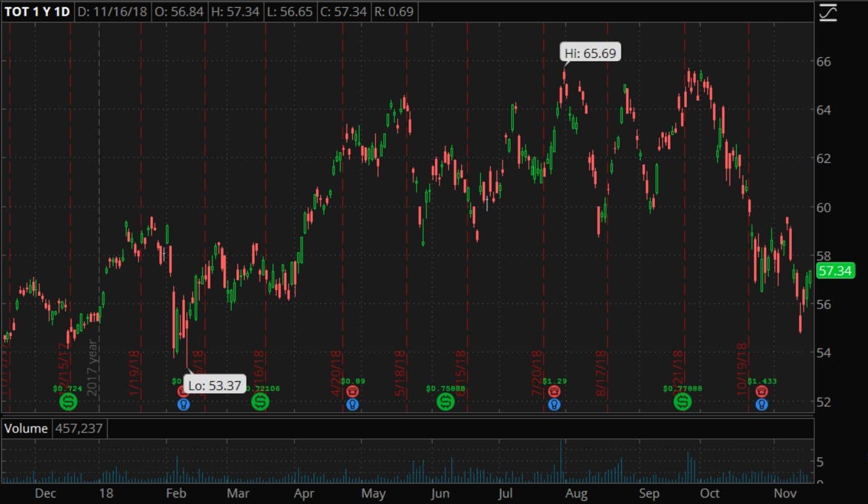Click the TOT 1 Y 1D symbol label
Image resolution: width=868 pixels, height=504 pixels.
(x=37, y=12)
